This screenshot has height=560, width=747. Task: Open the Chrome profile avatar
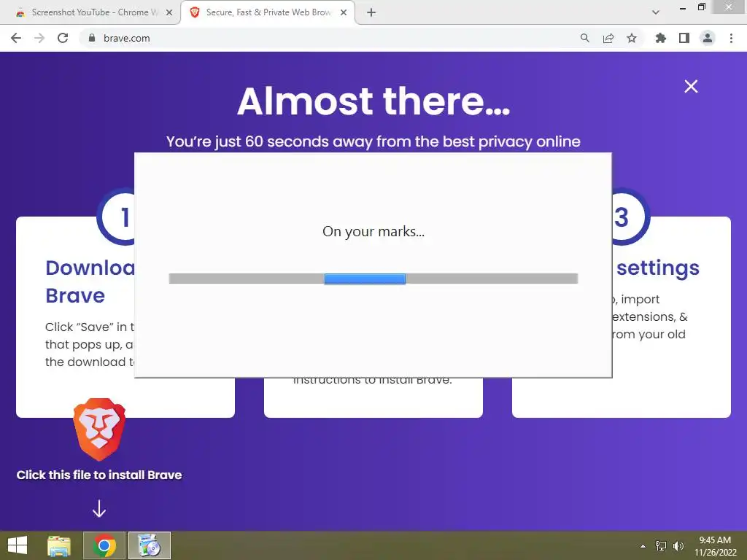click(708, 38)
